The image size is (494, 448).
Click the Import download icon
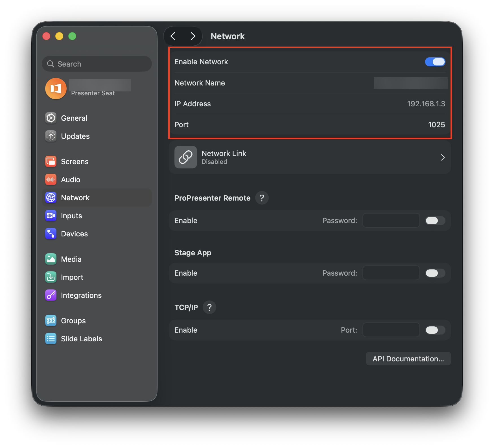tap(51, 277)
